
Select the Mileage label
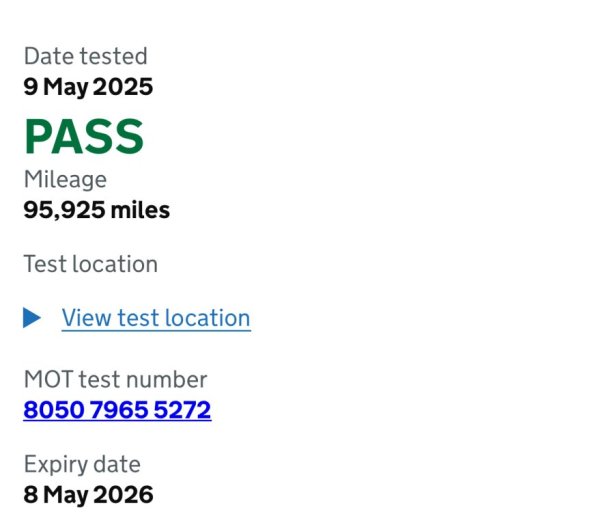[x=65, y=179]
